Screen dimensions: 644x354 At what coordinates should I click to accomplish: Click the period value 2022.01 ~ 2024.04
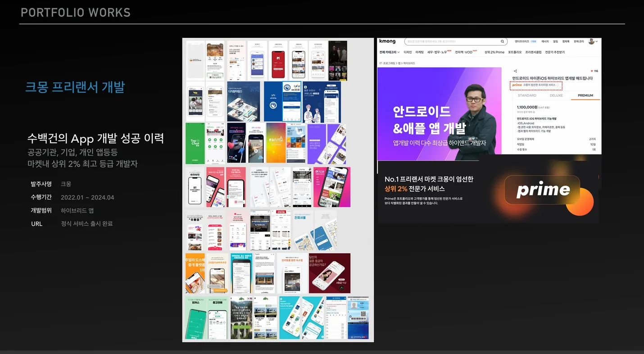click(87, 197)
